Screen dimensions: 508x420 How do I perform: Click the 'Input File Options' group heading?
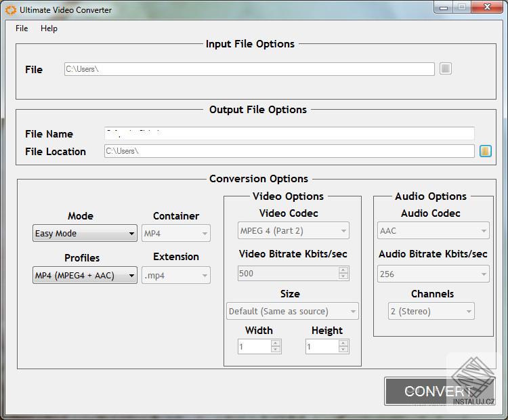pyautogui.click(x=250, y=44)
